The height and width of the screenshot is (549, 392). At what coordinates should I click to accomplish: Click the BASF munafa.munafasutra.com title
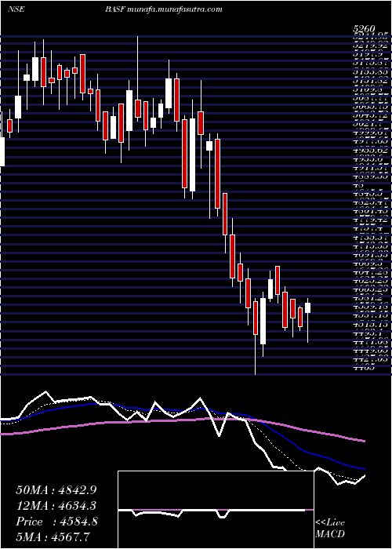click(163, 9)
